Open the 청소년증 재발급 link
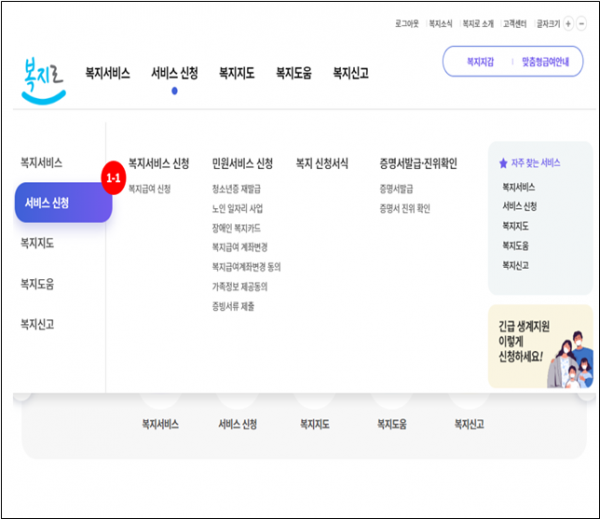Viewport: 600px width, 519px height. click(236, 188)
